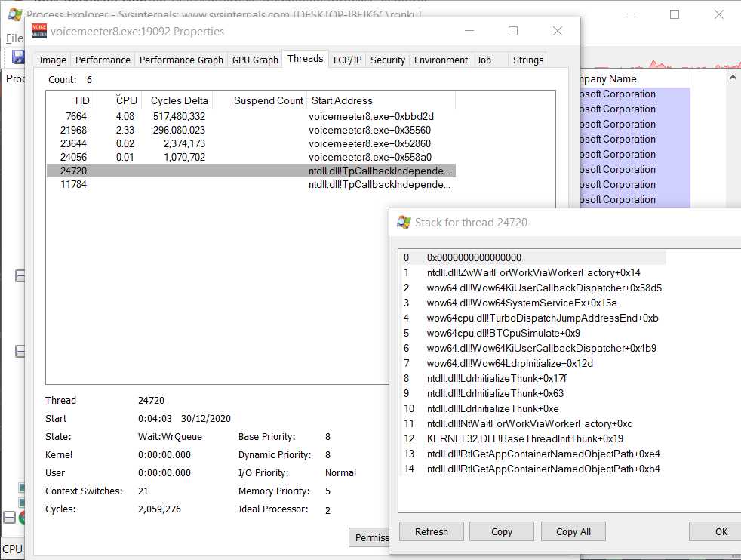The width and height of the screenshot is (741, 560).
Task: Click the Stack window title bar icon
Action: [404, 222]
